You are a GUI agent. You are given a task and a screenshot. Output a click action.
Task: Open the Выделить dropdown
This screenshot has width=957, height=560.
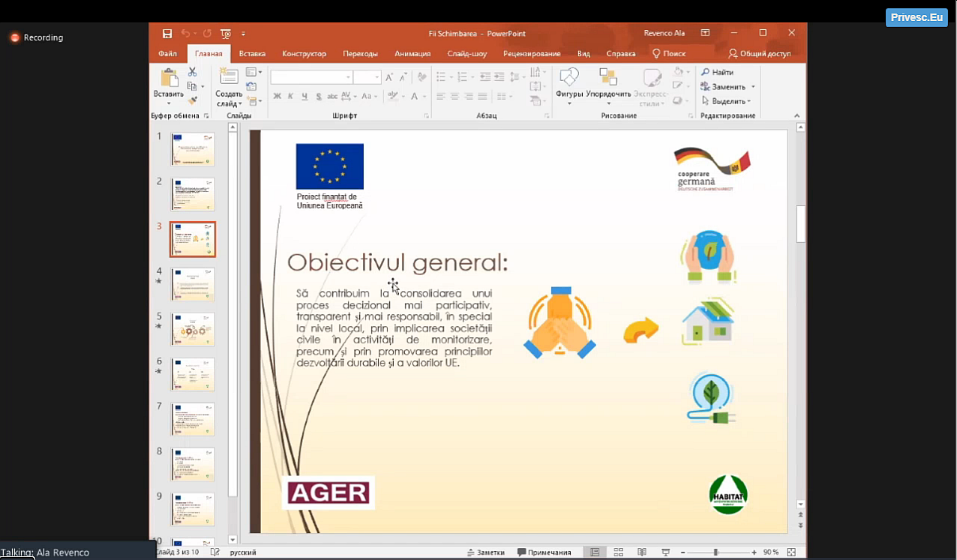point(727,101)
